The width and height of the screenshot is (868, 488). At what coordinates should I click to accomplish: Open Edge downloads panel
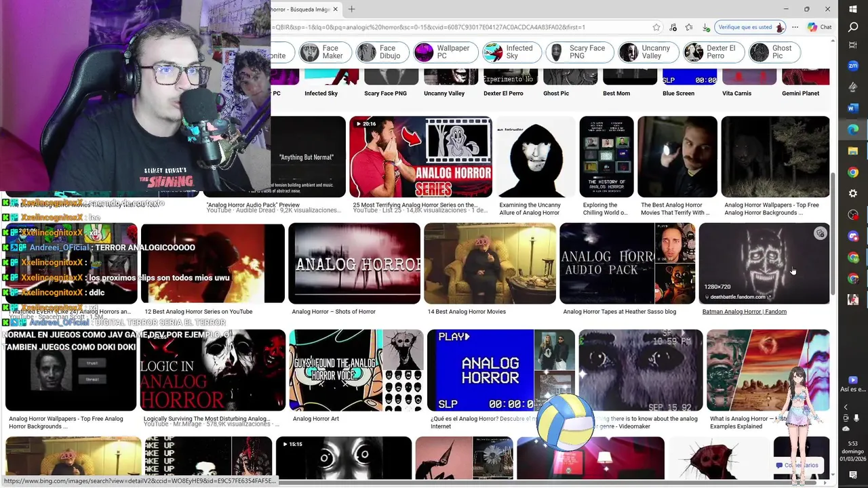pyautogui.click(x=706, y=27)
